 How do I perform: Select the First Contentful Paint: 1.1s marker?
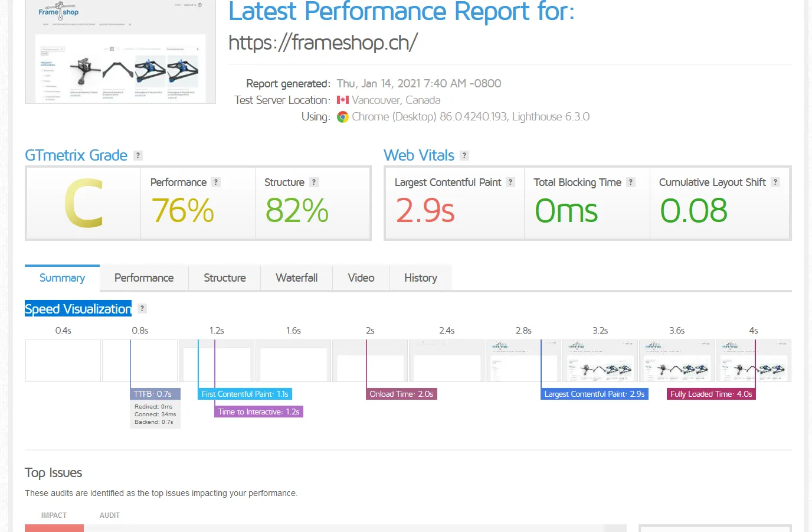[245, 394]
